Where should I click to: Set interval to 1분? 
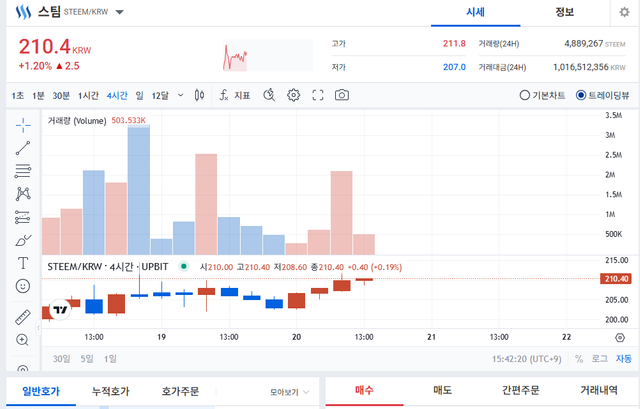pyautogui.click(x=38, y=96)
